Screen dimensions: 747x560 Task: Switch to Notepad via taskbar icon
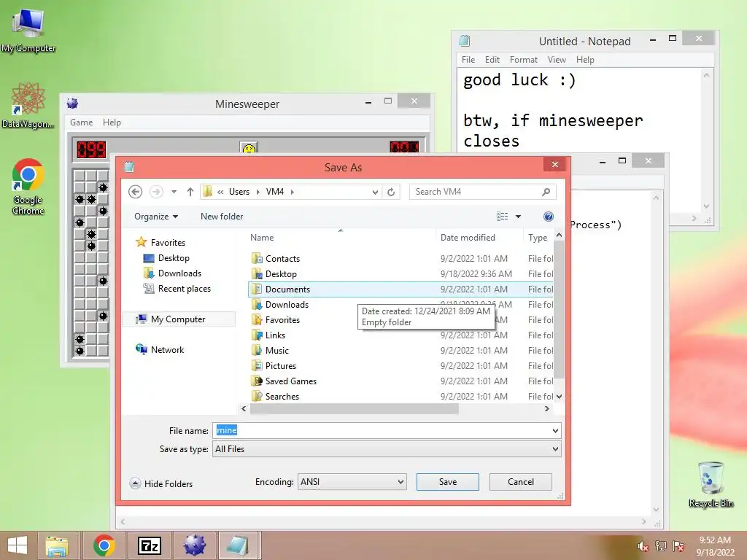coord(239,545)
